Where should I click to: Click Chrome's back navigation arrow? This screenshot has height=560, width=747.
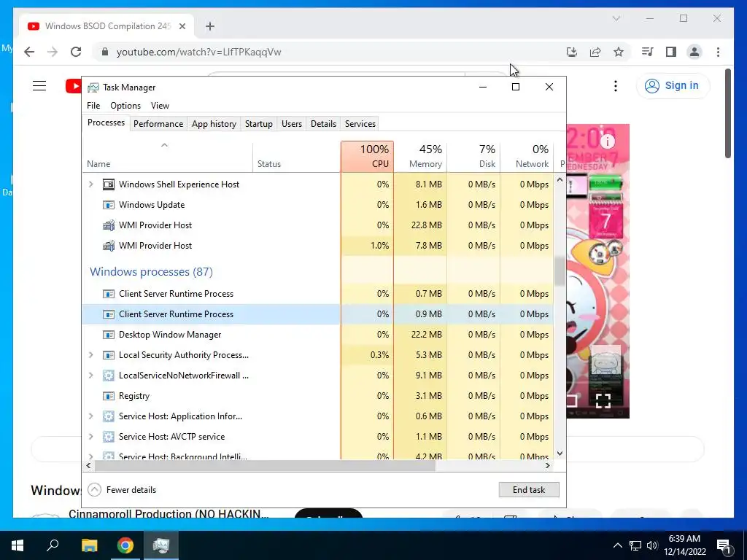click(x=29, y=52)
